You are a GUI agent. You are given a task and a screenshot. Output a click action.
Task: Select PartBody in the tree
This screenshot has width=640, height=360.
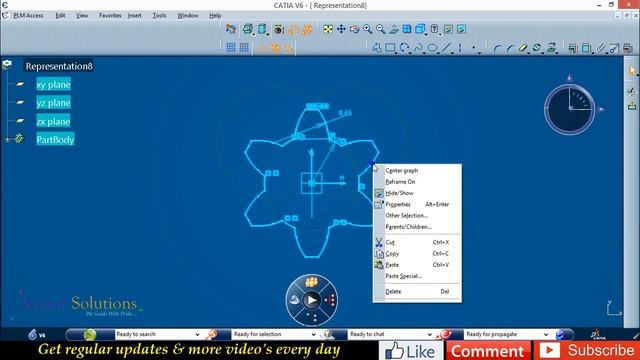pos(56,140)
